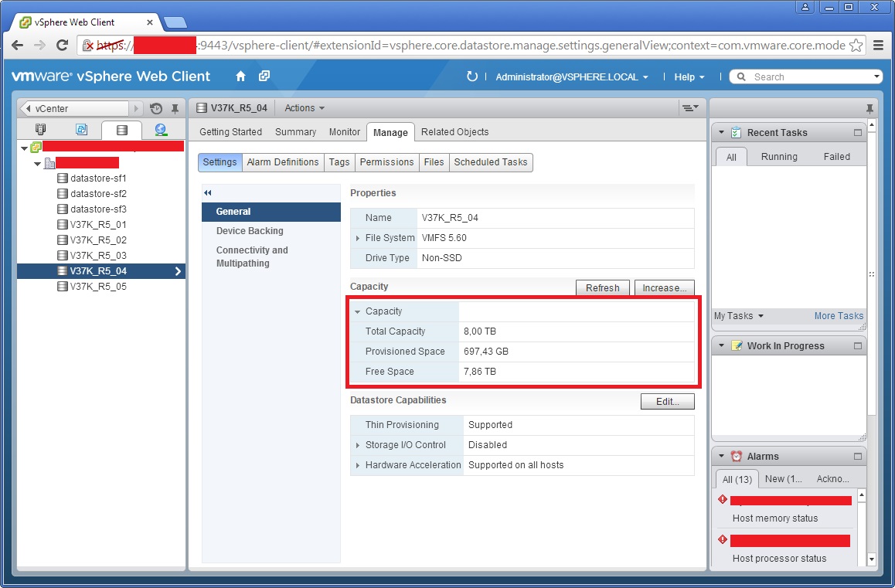Collapse the Capacity section row
The width and height of the screenshot is (895, 588).
click(357, 311)
